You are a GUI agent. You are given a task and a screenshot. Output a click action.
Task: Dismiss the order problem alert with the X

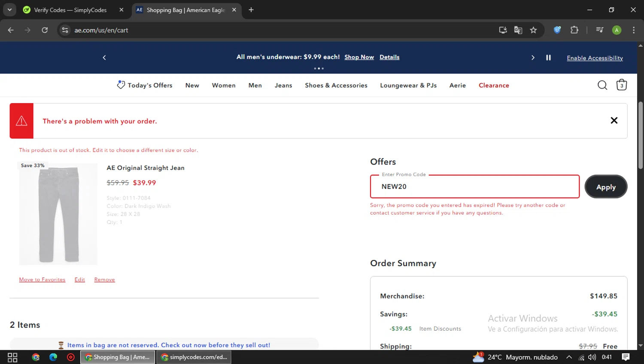(x=614, y=121)
